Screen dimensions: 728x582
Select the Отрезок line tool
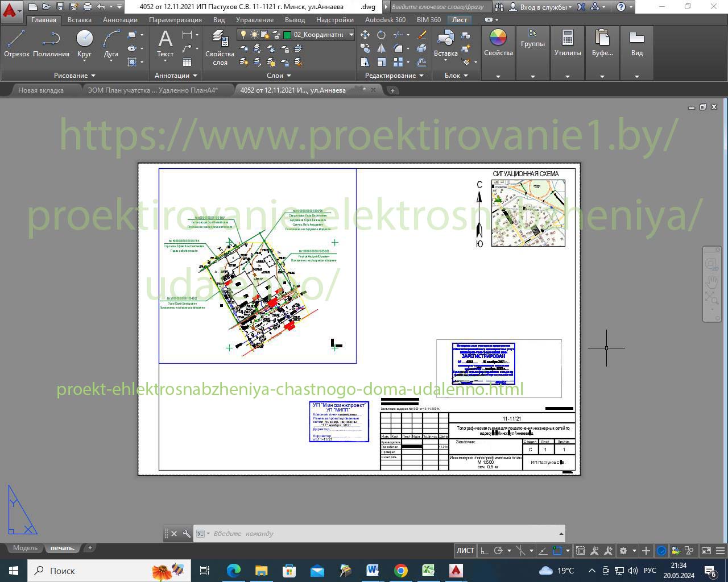click(16, 44)
